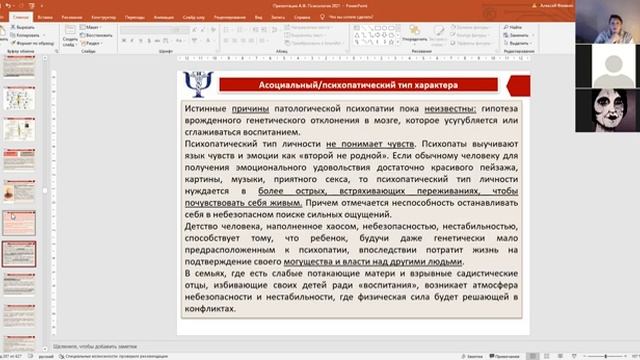Cut selection with the Вырезать button
Viewport: 640px width, 360px height.
(x=23, y=27)
